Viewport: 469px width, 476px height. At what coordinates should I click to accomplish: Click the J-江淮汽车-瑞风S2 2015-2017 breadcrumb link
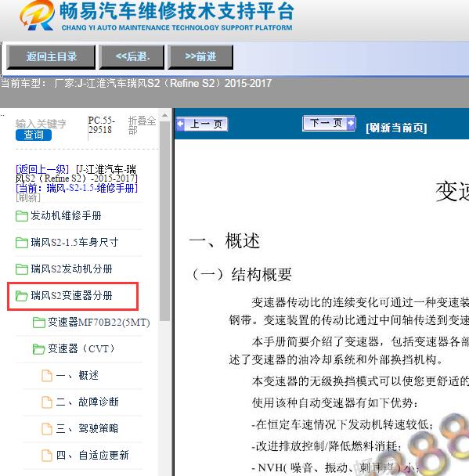click(77, 174)
